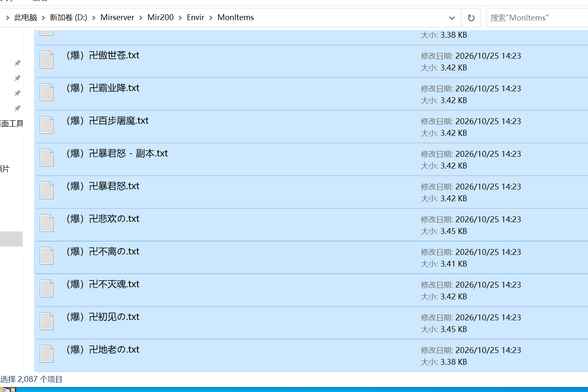Open the Mir200 breadcrumb segment

point(160,18)
